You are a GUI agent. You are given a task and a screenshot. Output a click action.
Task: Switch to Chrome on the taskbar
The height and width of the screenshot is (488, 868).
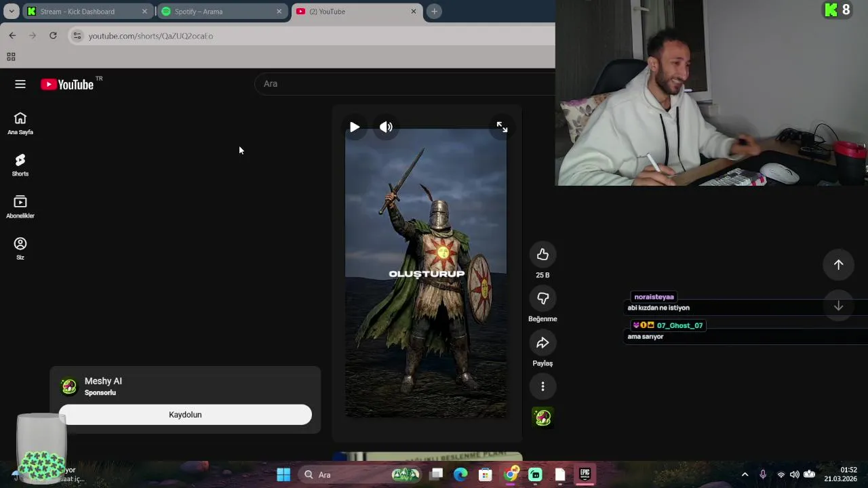coord(511,474)
